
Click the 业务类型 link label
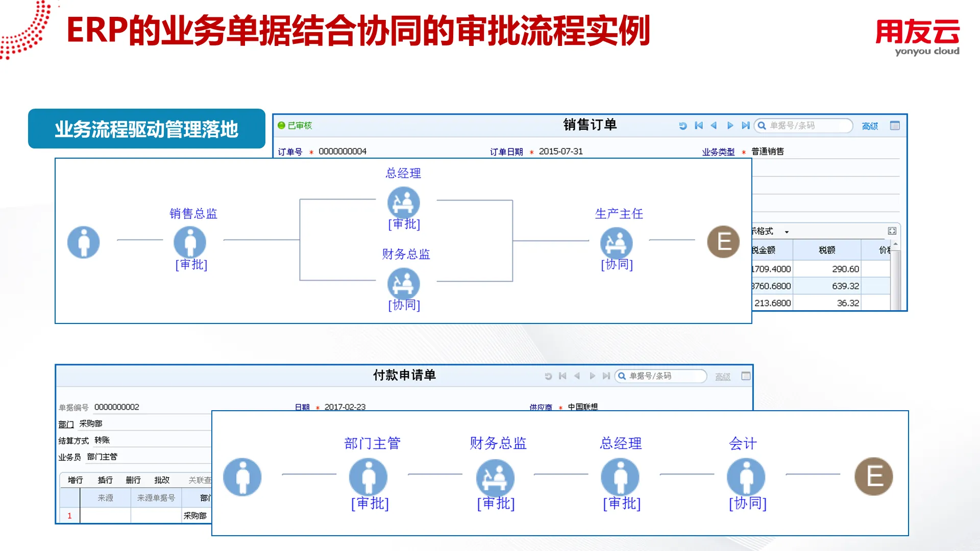(718, 152)
